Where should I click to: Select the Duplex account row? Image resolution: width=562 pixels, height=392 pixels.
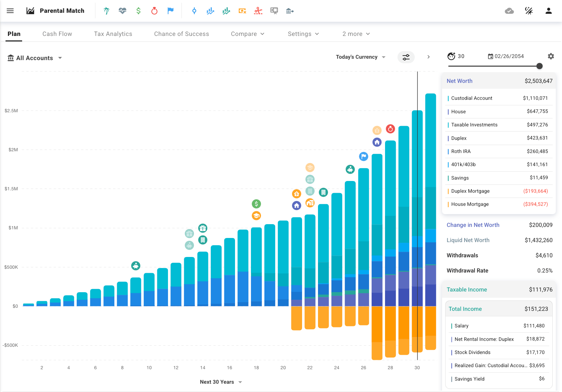pos(499,138)
